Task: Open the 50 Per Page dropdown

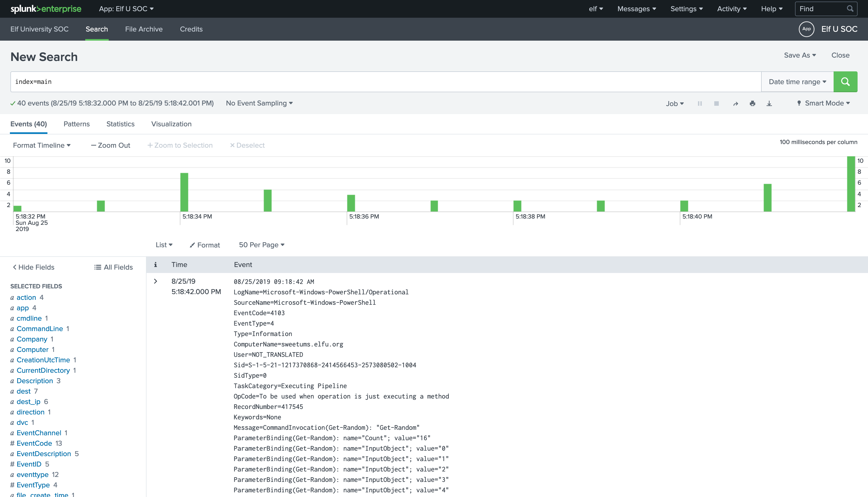Action: coord(261,245)
